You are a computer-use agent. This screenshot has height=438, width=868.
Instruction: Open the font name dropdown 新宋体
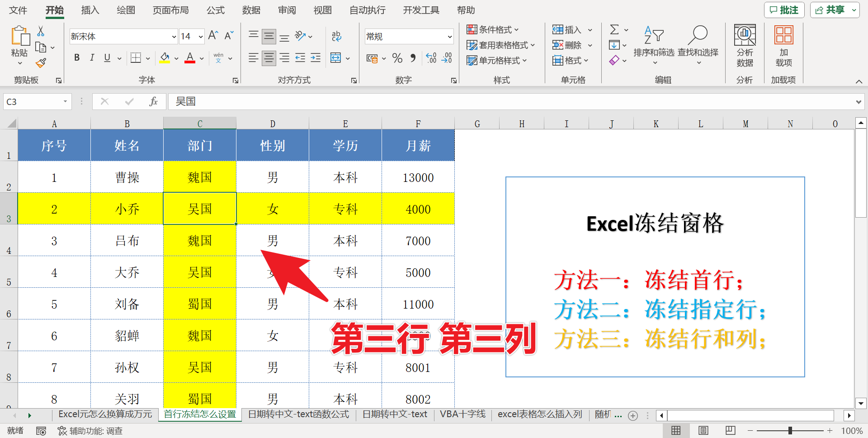point(174,36)
